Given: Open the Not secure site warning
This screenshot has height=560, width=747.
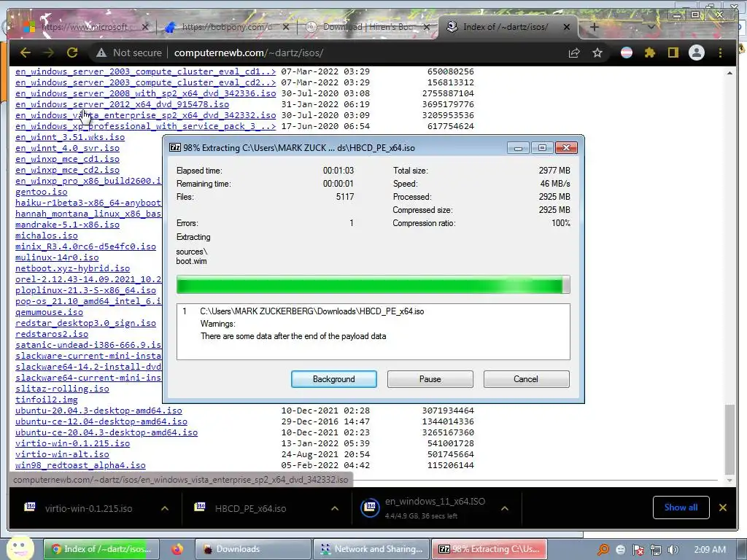Looking at the screenshot, I should [129, 52].
